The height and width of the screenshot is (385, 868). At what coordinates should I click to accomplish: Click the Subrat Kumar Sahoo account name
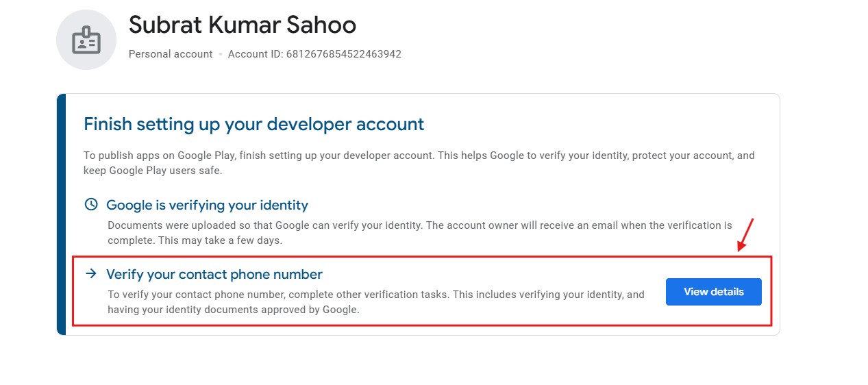click(243, 25)
